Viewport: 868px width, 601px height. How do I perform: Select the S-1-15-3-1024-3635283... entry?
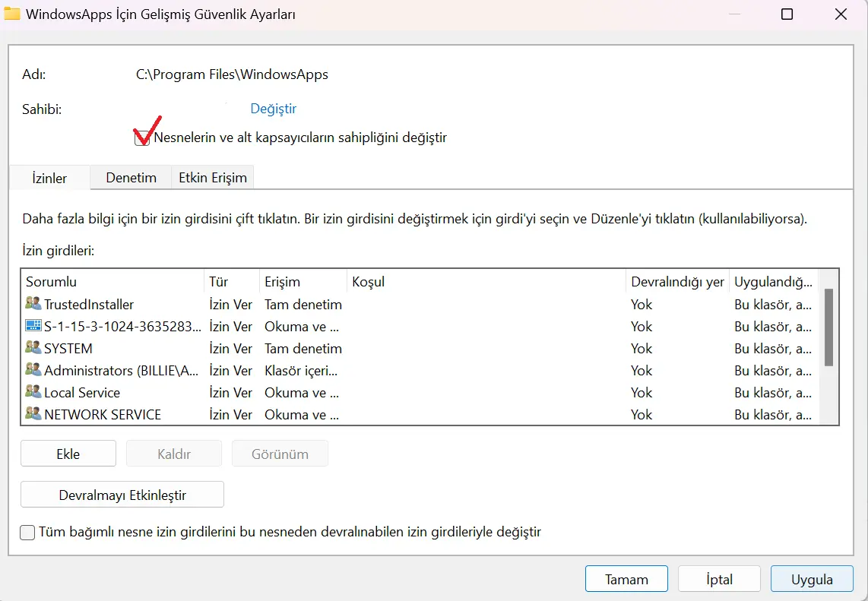(420, 327)
